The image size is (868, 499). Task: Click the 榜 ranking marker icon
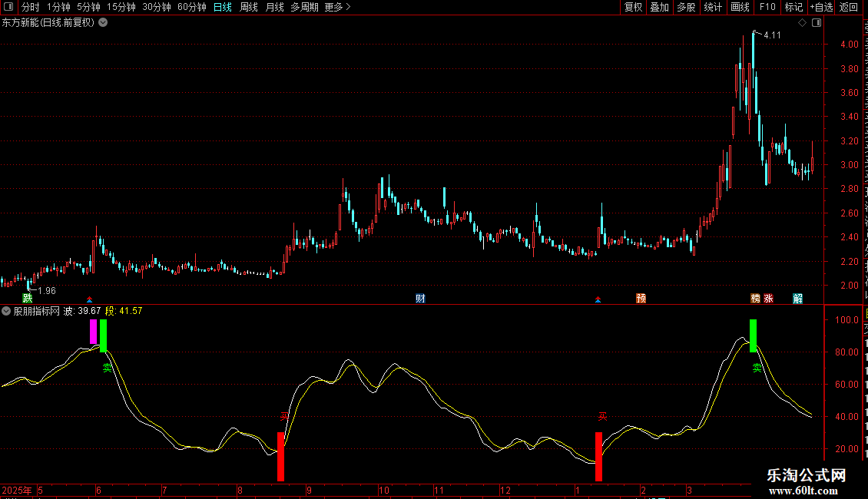click(756, 299)
